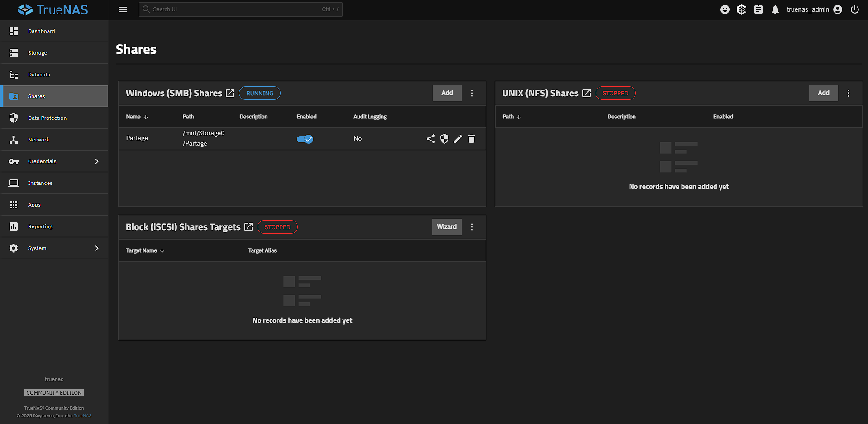This screenshot has height=424, width=868.
Task: Select Shares in the sidebar
Action: click(54, 96)
